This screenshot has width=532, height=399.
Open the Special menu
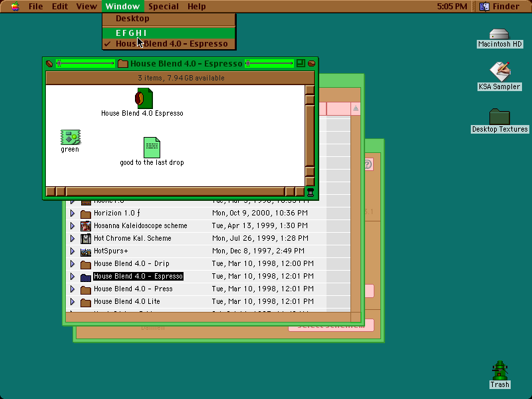164,7
